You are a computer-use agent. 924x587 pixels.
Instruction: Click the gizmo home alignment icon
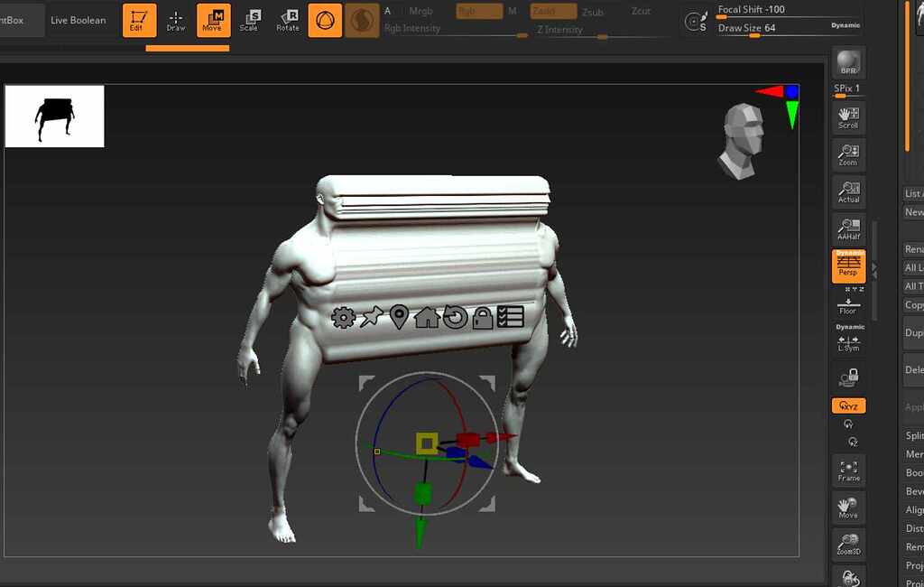pos(430,316)
